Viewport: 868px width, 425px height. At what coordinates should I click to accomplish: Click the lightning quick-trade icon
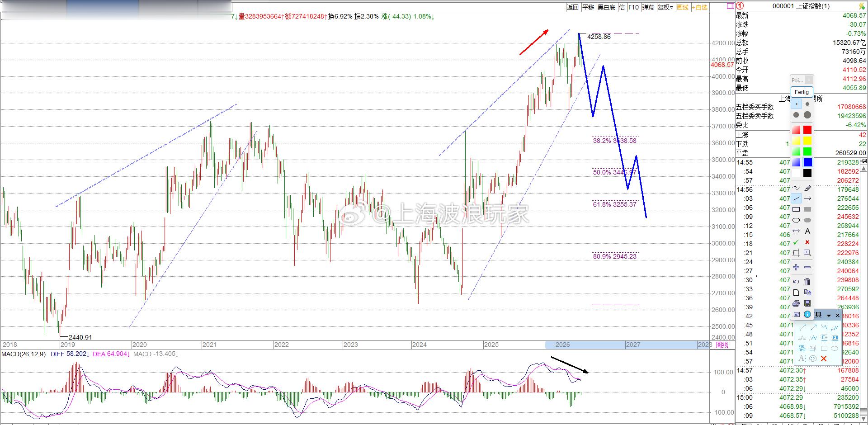pyautogui.click(x=862, y=6)
